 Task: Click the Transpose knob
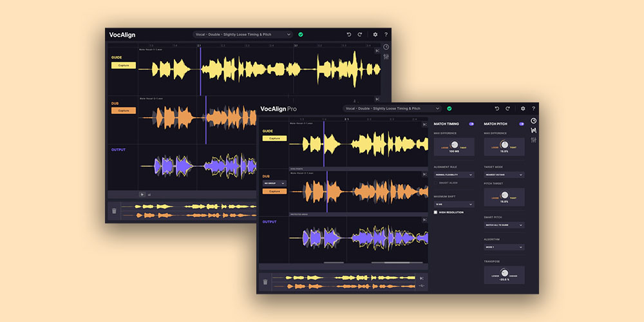(504, 272)
